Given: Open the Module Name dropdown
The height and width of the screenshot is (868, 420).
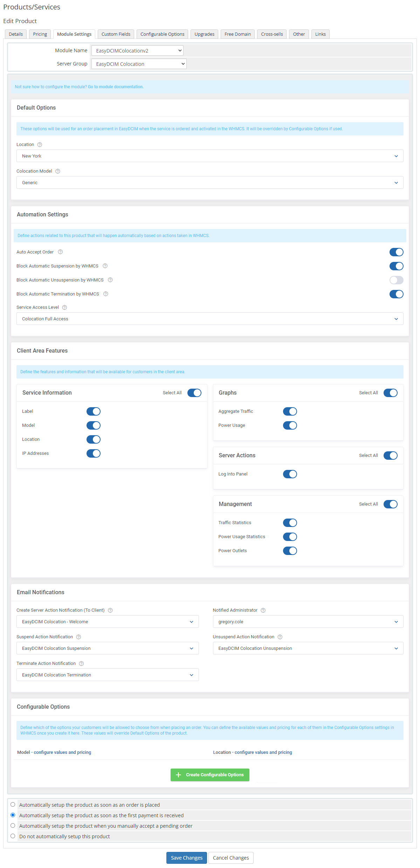Looking at the screenshot, I should [x=137, y=51].
